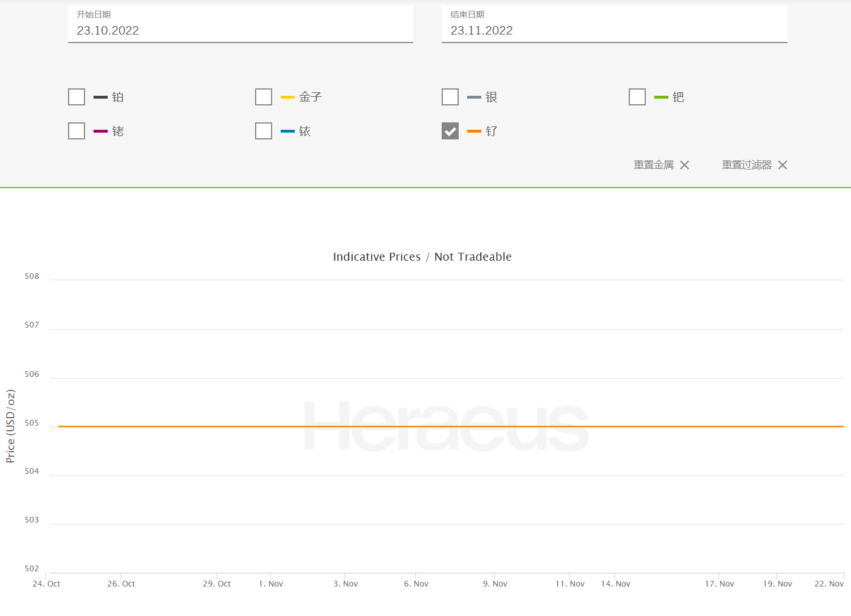Uncheck the 钌 (ruthenium) checkbox
This screenshot has width=851, height=616.
click(450, 131)
